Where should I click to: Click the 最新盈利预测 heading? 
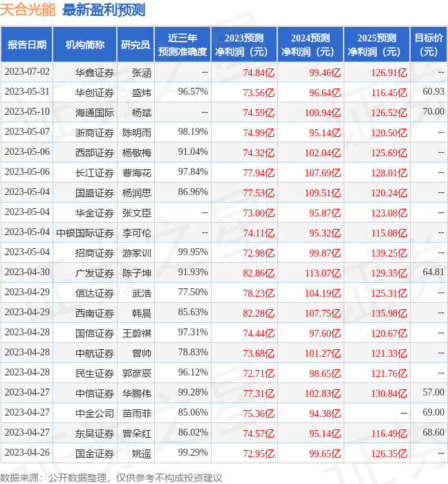click(x=104, y=10)
